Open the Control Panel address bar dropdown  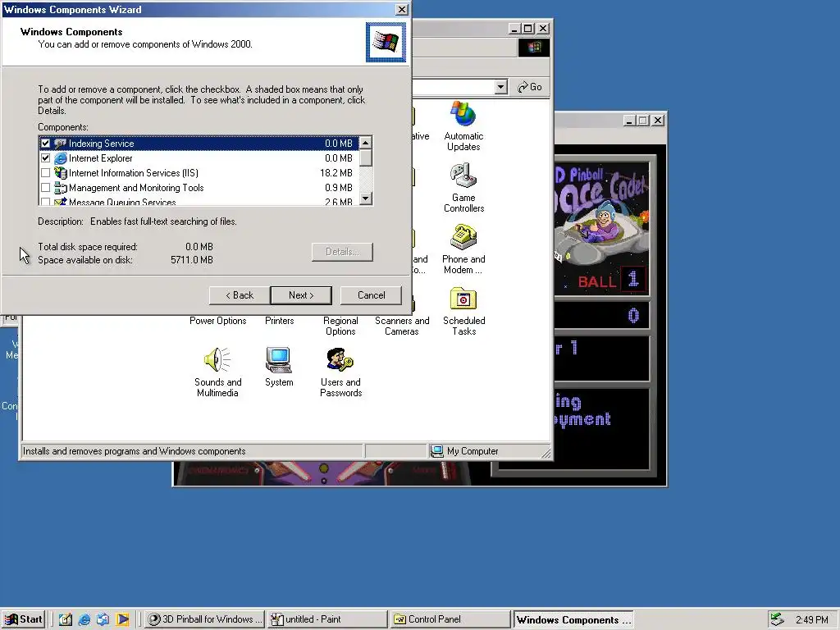(x=501, y=87)
